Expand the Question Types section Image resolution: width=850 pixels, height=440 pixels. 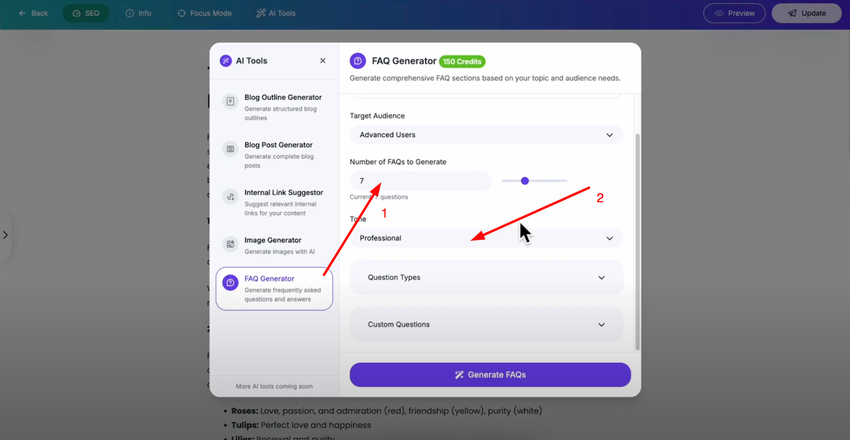click(x=486, y=277)
